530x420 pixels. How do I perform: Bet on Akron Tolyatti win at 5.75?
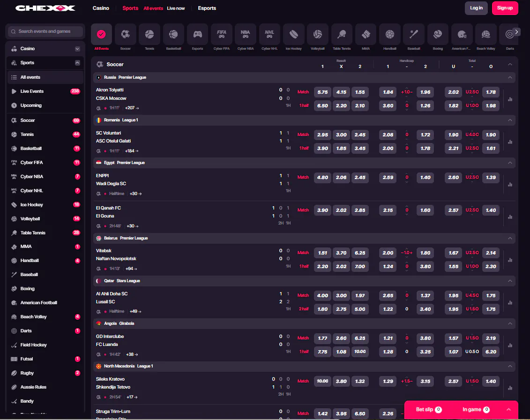coord(322,92)
